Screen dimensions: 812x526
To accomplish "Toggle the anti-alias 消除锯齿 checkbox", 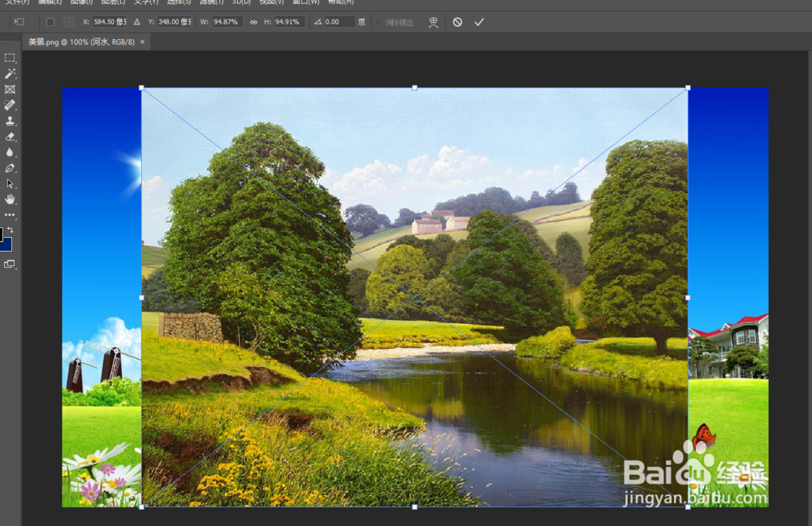I will [378, 22].
